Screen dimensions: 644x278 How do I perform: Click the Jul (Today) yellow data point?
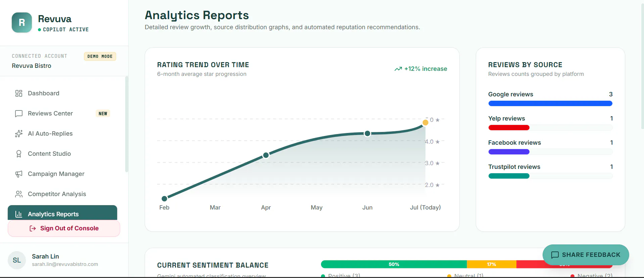[425, 123]
